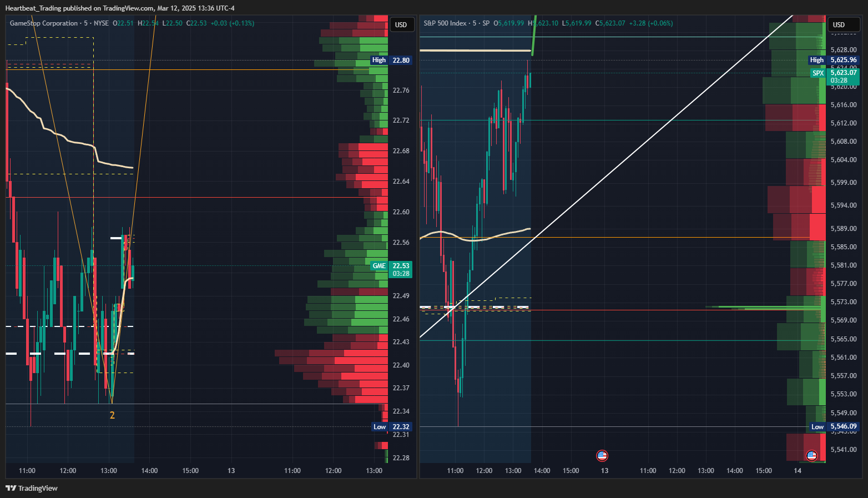Click the green GME 22.53 last price label
Image resolution: width=868 pixels, height=498 pixels.
(392, 269)
